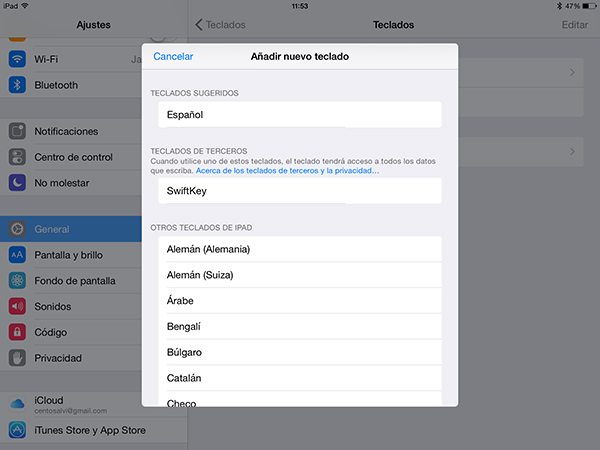Open Sonidos settings

[71, 307]
